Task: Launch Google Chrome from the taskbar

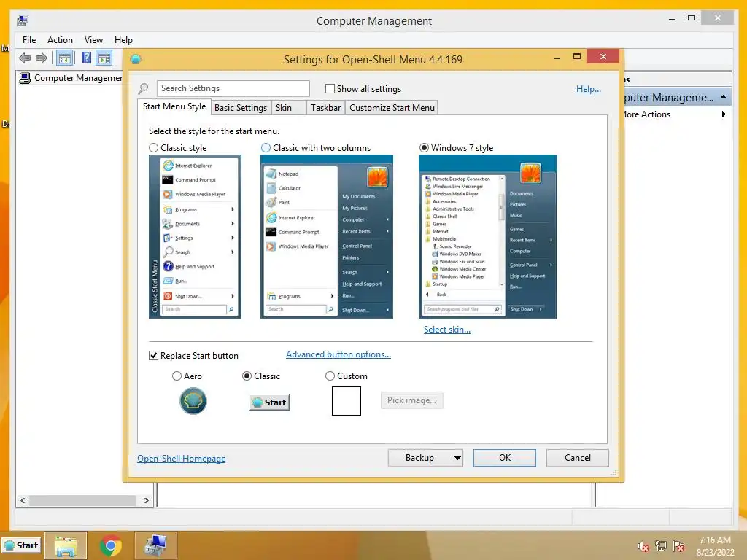Action: coord(111,545)
